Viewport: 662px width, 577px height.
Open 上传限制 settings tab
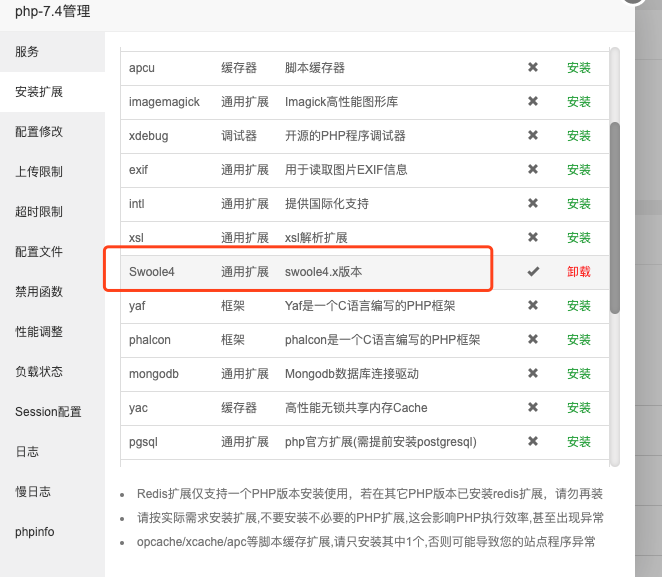pos(52,171)
